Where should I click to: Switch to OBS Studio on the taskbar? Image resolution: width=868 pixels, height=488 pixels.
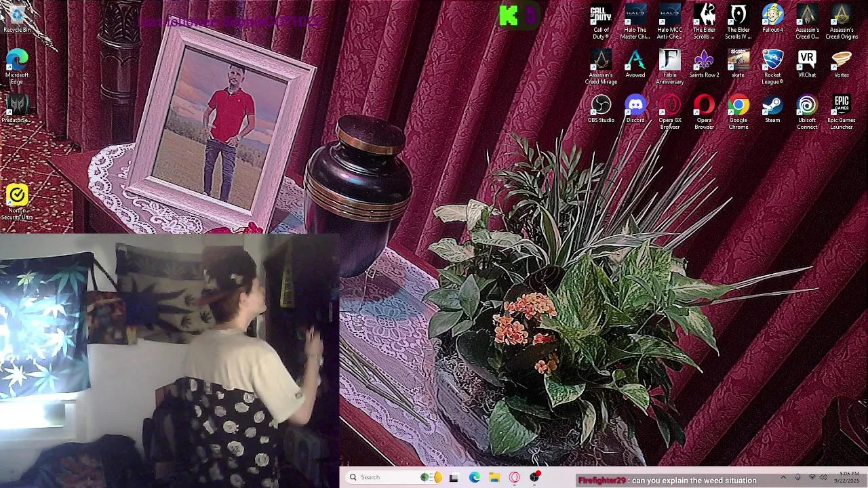[535, 478]
